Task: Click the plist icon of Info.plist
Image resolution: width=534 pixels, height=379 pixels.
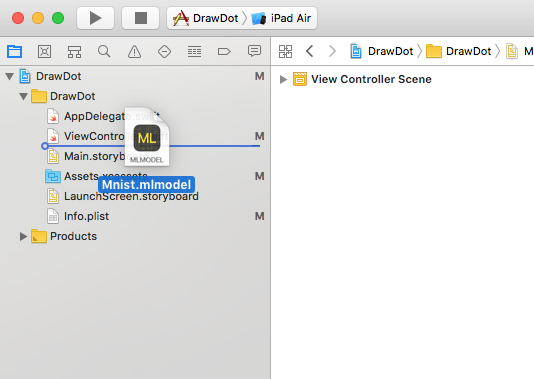Action: 52,216
